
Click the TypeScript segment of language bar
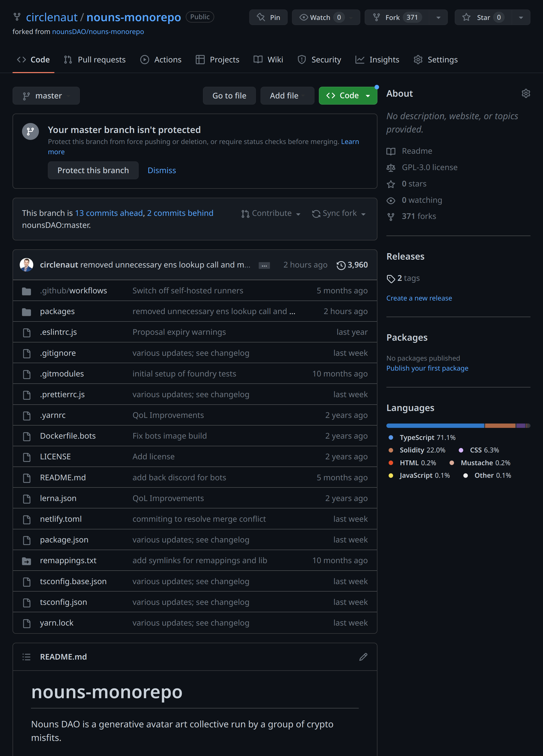coord(435,426)
